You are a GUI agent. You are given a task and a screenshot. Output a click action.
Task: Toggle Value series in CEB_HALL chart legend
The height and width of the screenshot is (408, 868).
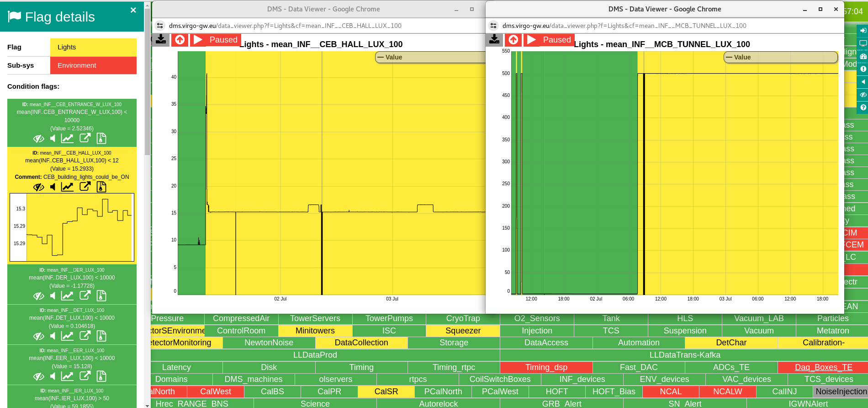430,57
